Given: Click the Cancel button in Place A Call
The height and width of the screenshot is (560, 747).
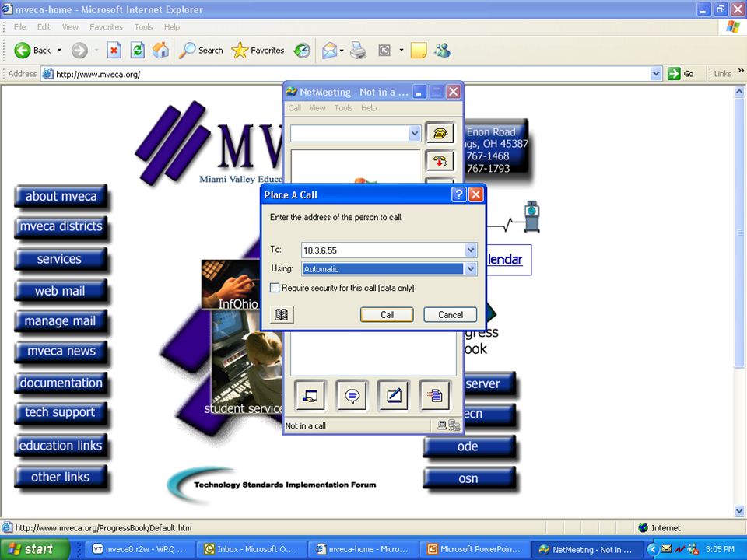Looking at the screenshot, I should (x=451, y=315).
